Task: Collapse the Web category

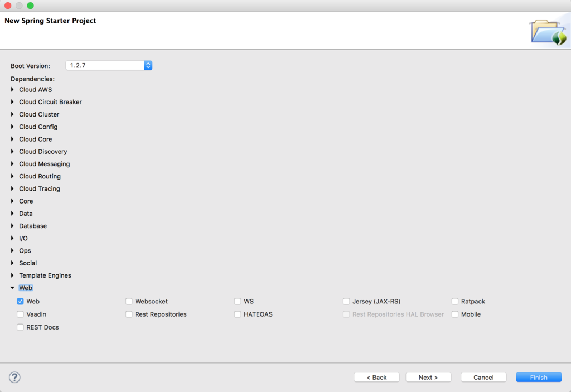Action: pos(12,288)
